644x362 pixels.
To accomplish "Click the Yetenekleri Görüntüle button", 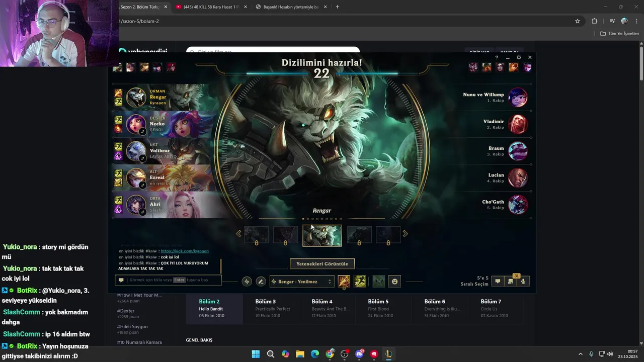I will coord(322,263).
